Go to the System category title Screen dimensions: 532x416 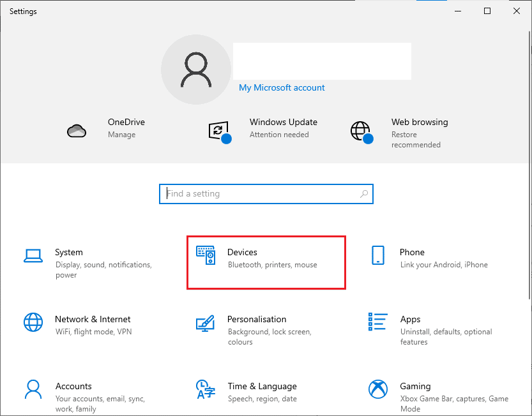69,252
